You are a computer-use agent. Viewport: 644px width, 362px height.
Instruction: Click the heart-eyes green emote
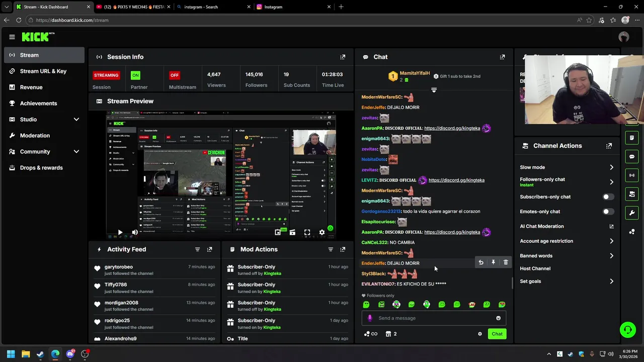pyautogui.click(x=502, y=305)
